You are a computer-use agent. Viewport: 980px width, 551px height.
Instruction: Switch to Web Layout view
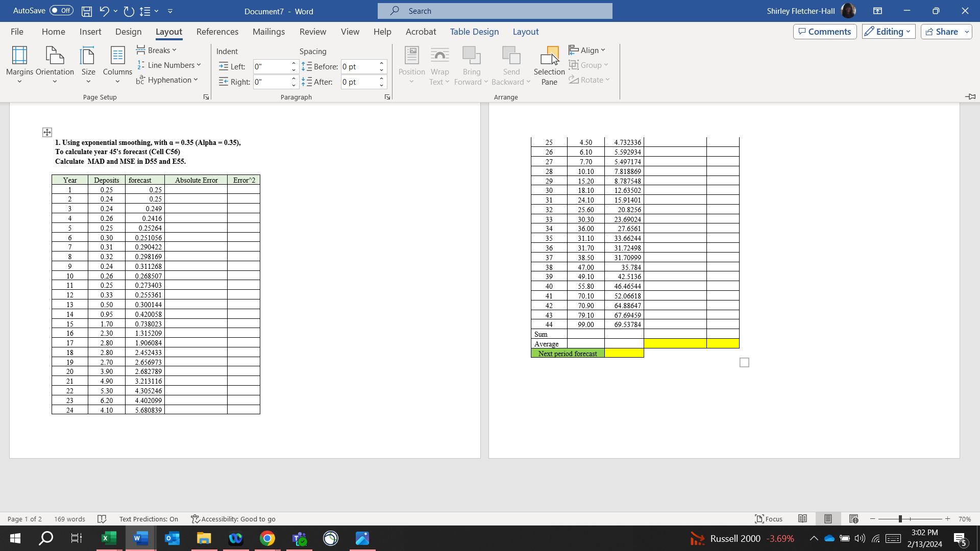[853, 519]
